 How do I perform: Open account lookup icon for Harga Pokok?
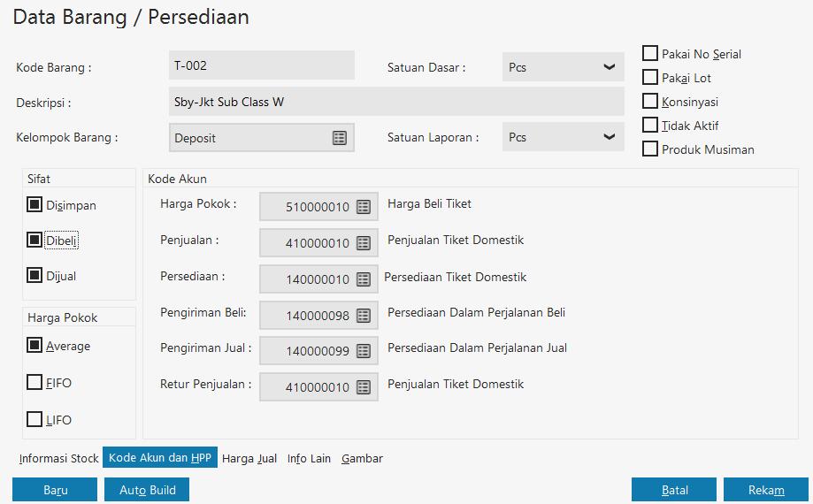point(364,207)
